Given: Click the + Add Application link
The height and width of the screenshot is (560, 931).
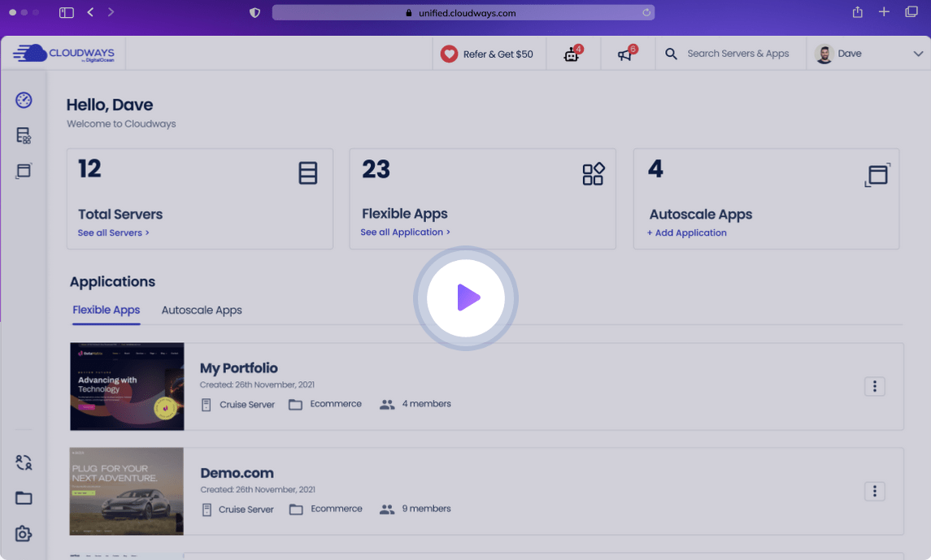Looking at the screenshot, I should coord(687,232).
